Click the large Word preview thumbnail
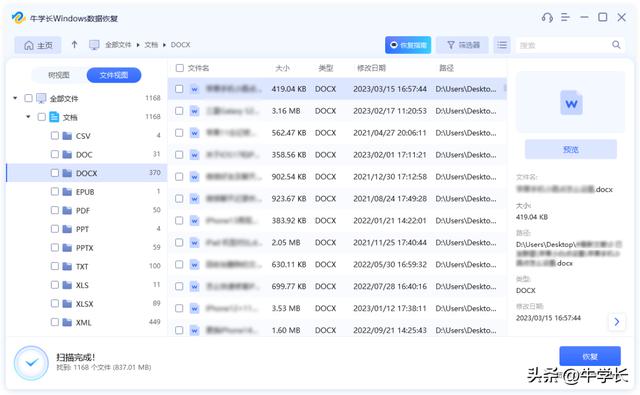 [571, 103]
